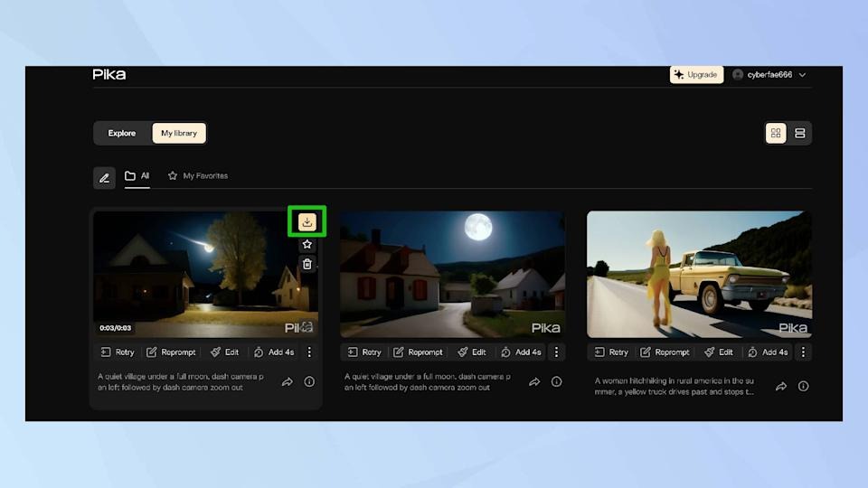Image resolution: width=868 pixels, height=488 pixels.
Task: Click the Upgrade button
Action: 696,75
